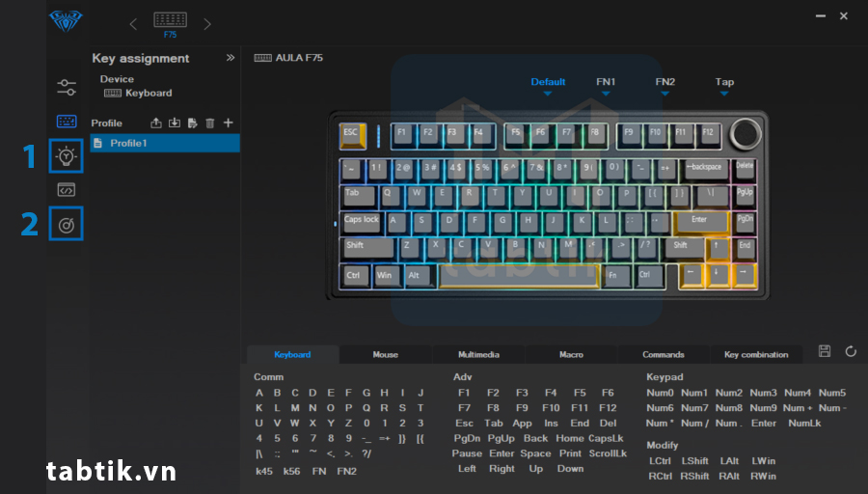Switch to the Default layer
The width and height of the screenshot is (868, 494).
pos(548,84)
